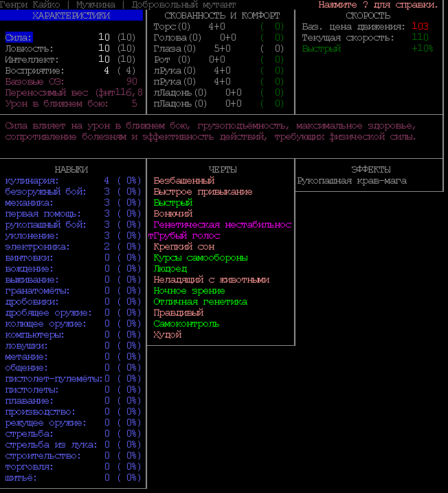Click the Грубый голос trait
Image resolution: width=448 pixels, height=493 pixels.
187,235
